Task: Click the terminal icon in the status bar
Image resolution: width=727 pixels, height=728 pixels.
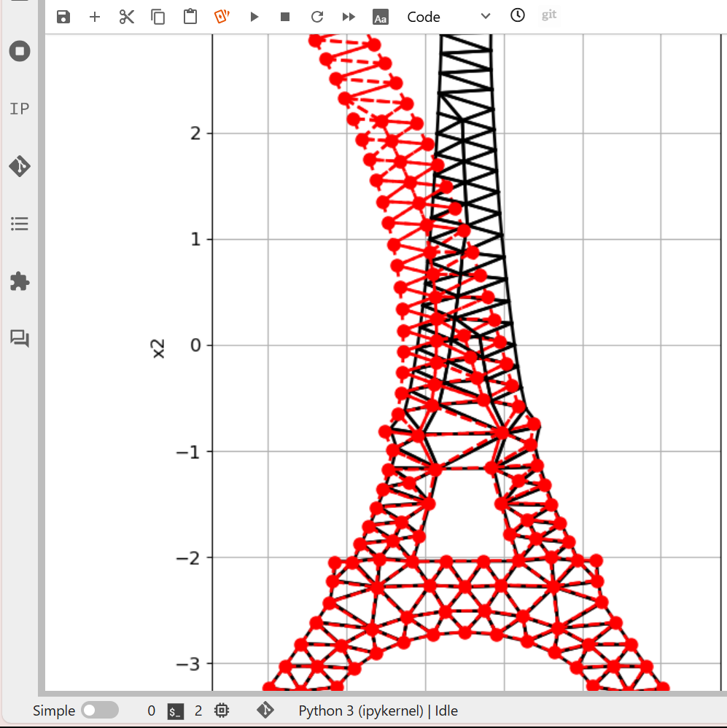Action: tap(176, 711)
